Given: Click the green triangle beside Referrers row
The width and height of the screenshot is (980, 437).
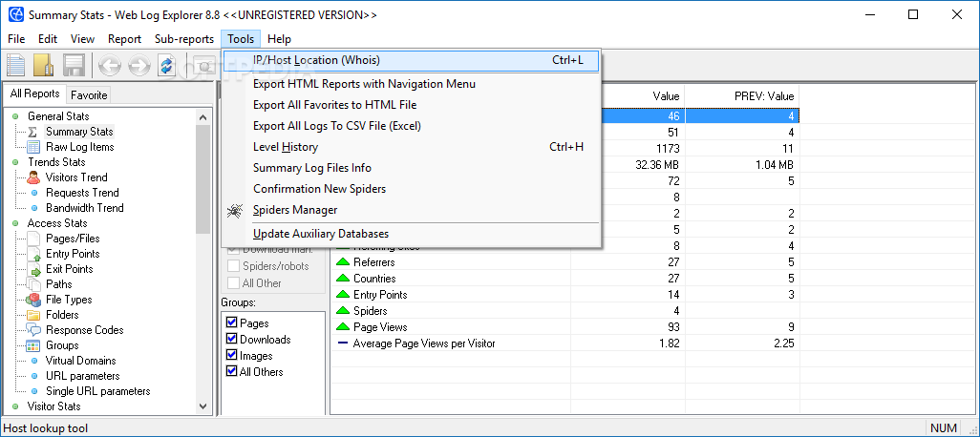Looking at the screenshot, I should [343, 262].
